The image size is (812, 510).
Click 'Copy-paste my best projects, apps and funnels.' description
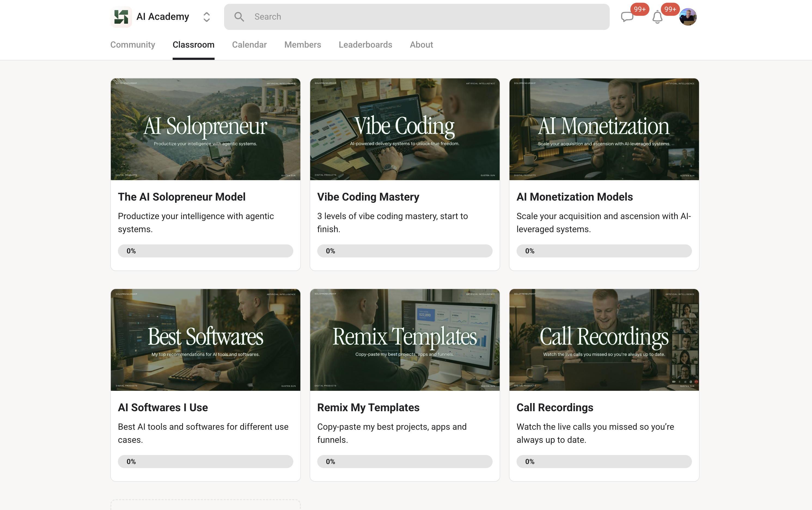(392, 433)
